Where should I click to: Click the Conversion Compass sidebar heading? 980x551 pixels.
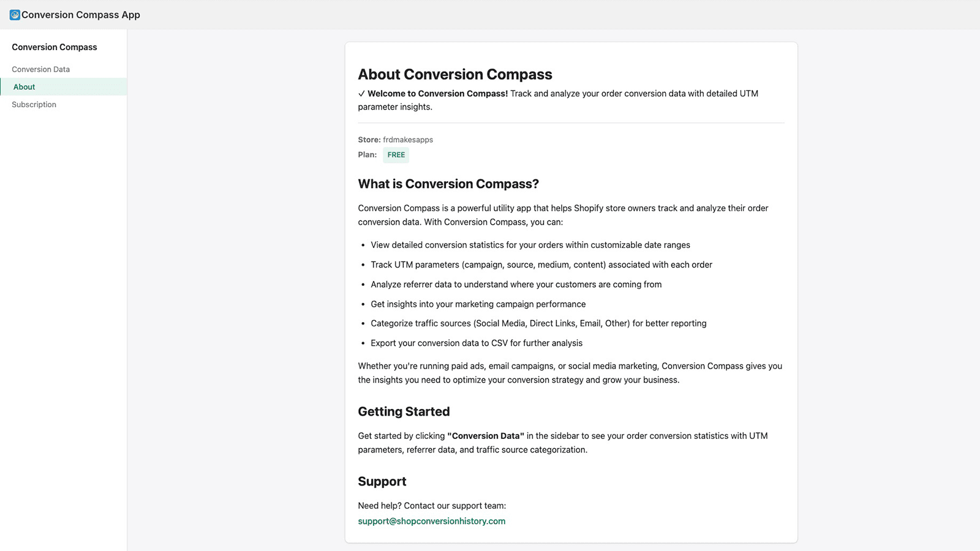pyautogui.click(x=54, y=47)
